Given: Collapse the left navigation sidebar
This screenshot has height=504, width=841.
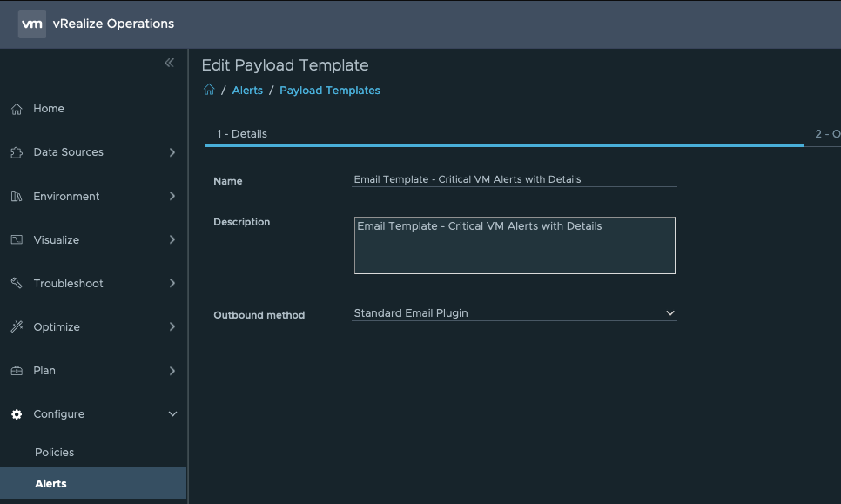Looking at the screenshot, I should click(x=169, y=63).
